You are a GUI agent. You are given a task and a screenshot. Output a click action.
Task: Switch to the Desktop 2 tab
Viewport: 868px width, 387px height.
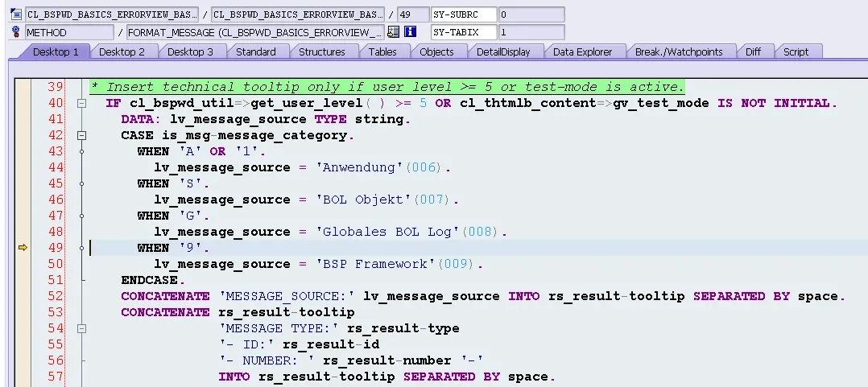pyautogui.click(x=122, y=52)
